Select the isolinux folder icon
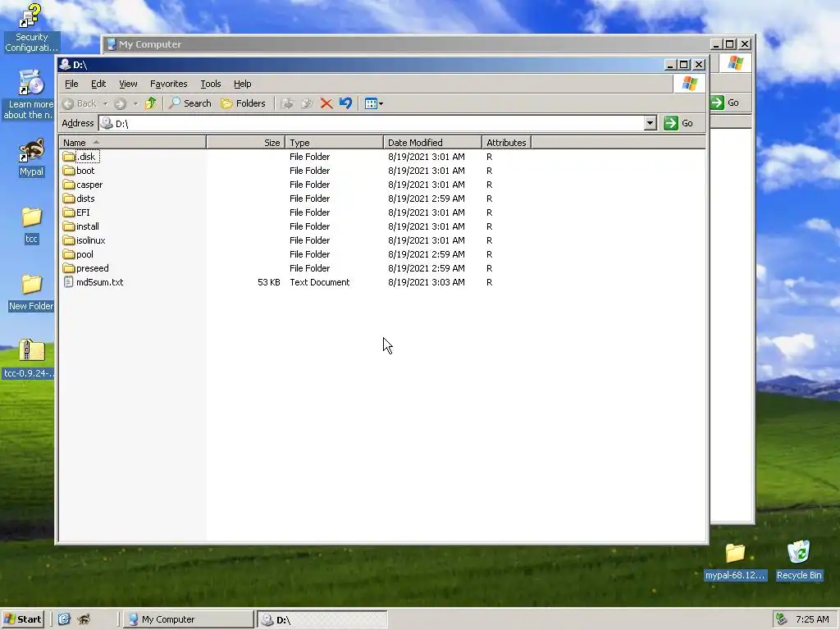 [69, 240]
